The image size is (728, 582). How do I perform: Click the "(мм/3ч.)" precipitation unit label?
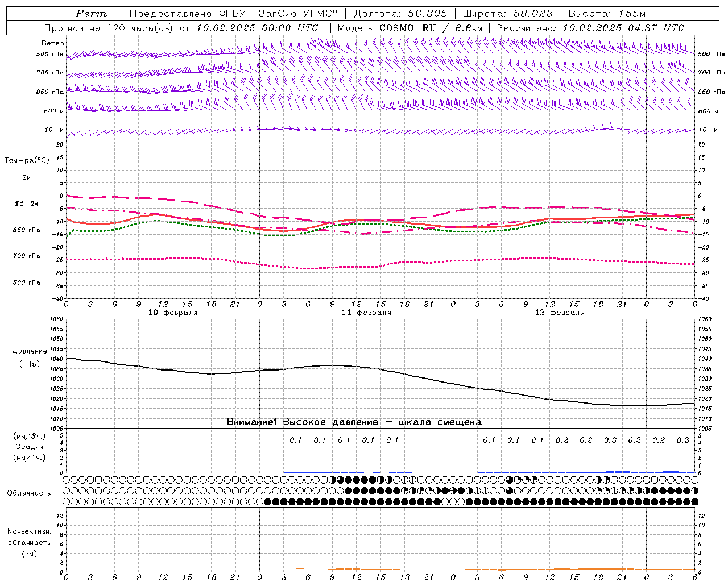pos(29,436)
